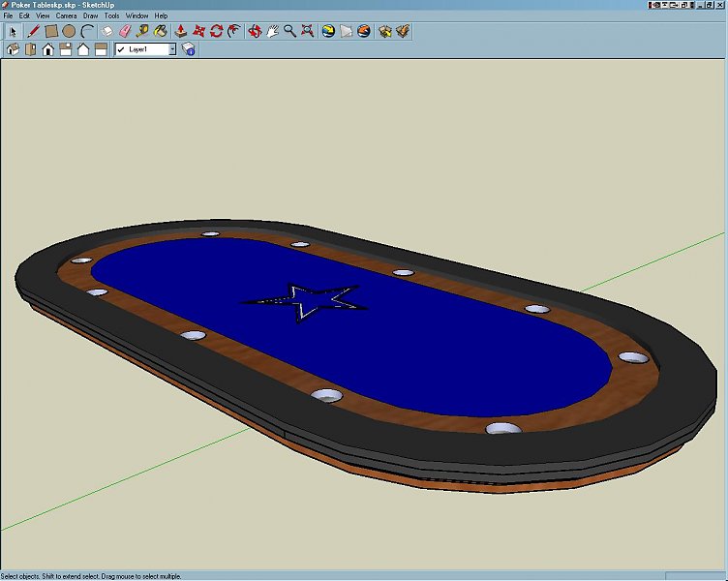Select the Line pencil tool

point(33,32)
